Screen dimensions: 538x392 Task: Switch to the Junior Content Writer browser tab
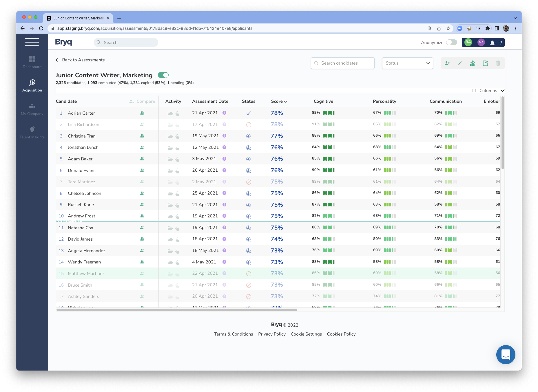(x=78, y=18)
